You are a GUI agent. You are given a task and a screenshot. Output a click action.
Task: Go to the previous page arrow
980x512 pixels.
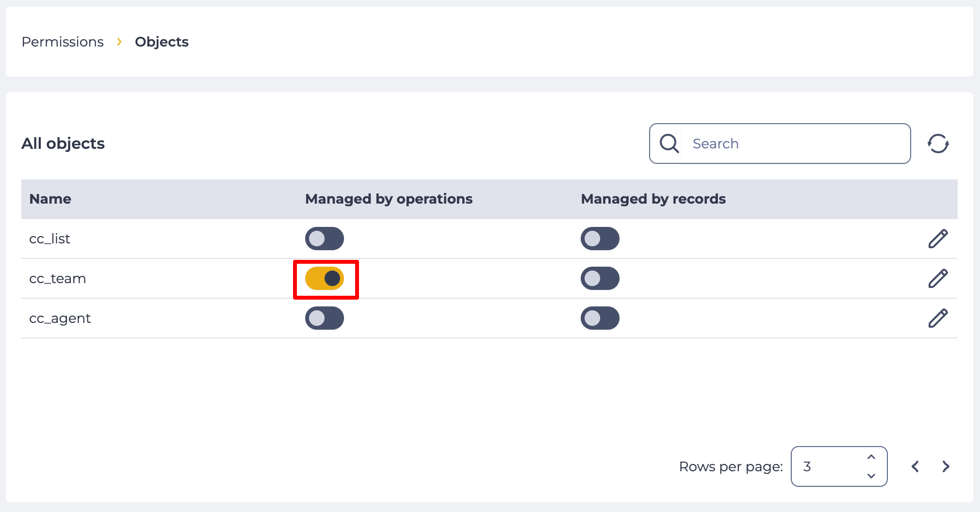point(915,466)
